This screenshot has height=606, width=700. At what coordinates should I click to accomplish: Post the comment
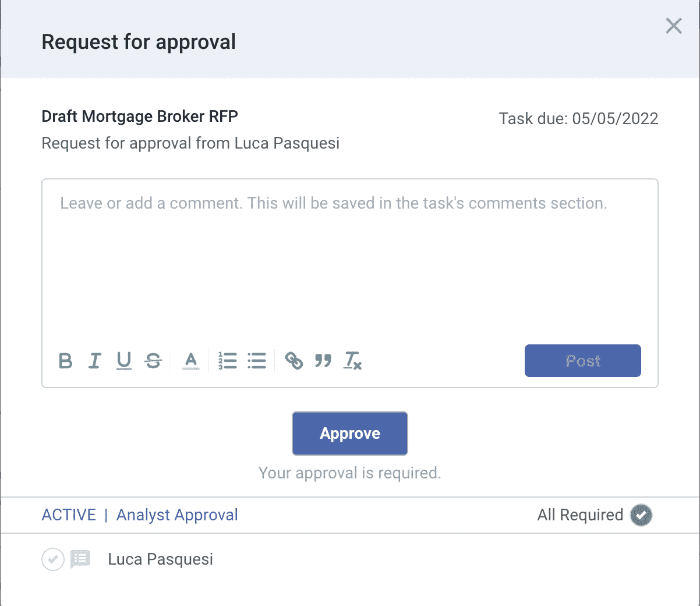point(582,361)
